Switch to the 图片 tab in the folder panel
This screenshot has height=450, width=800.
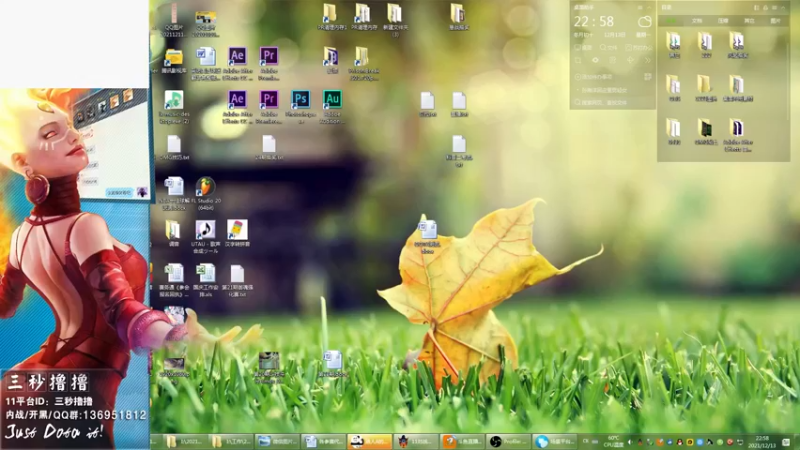[774, 19]
